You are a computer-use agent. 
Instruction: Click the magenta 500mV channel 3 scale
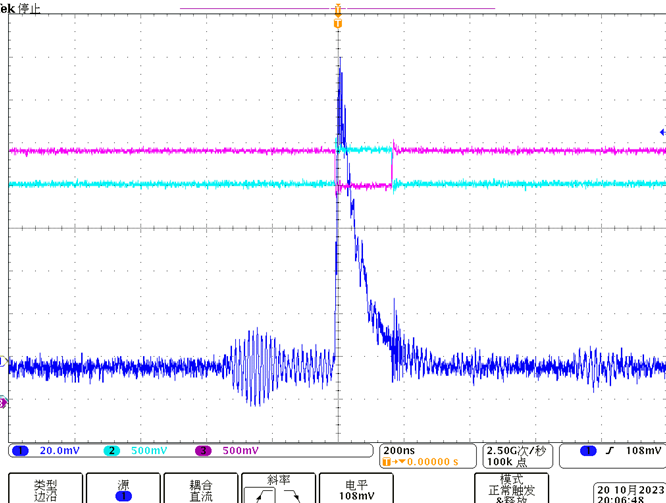(240, 451)
